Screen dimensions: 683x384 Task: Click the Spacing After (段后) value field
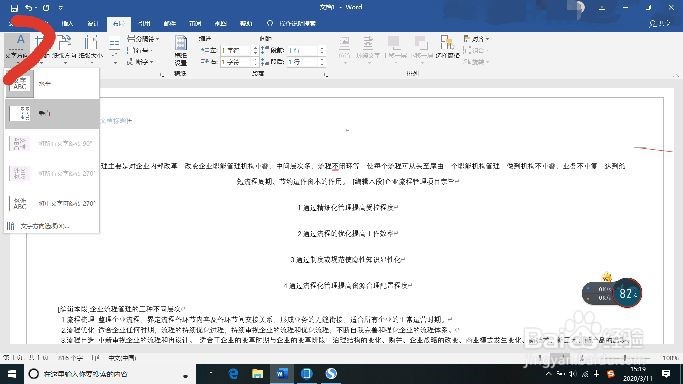click(303, 62)
